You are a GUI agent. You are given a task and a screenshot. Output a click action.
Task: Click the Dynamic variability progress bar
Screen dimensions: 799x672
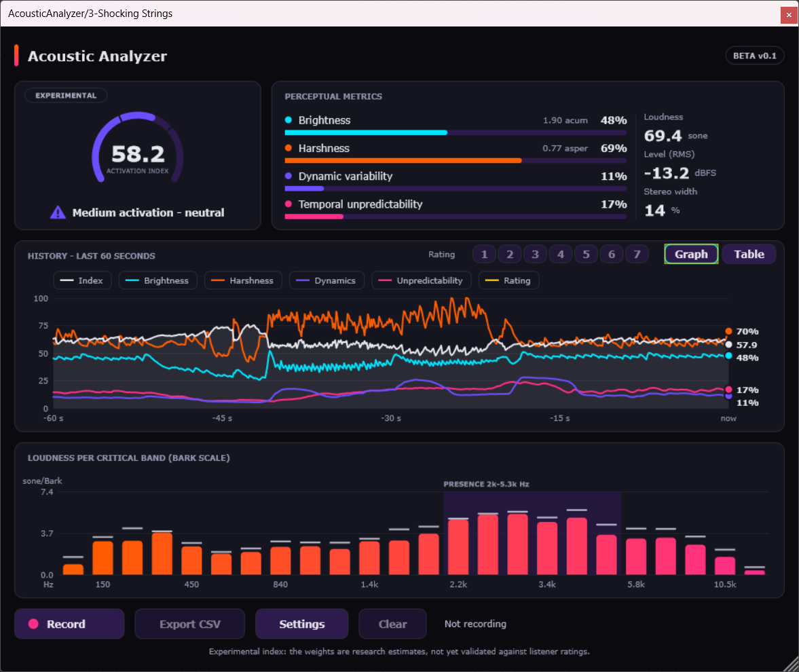pos(456,189)
